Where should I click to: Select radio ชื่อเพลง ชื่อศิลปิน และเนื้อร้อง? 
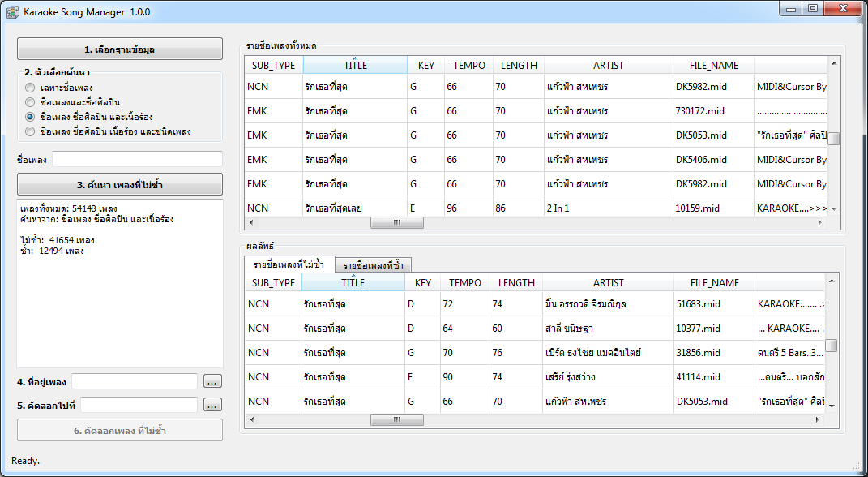30,117
